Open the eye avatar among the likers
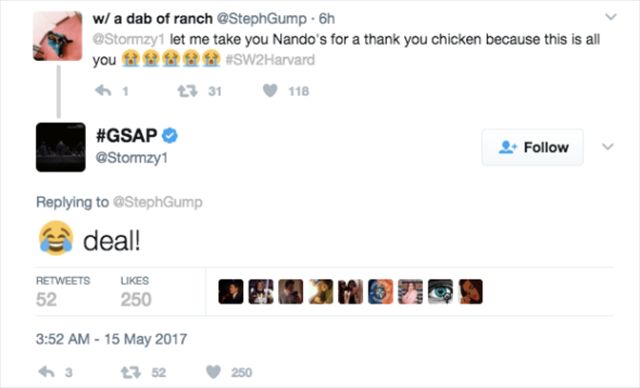The width and height of the screenshot is (640, 388). tap(440, 292)
